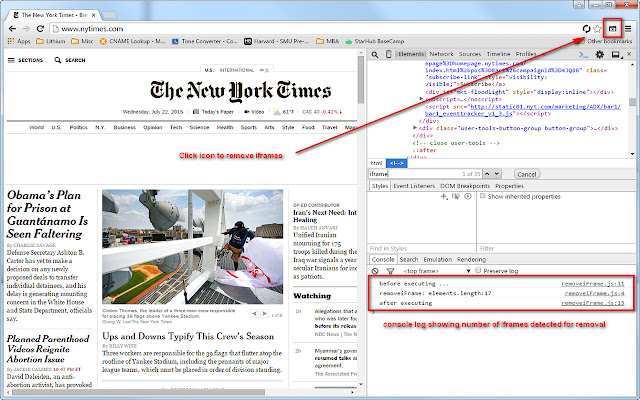Click the browser forward arrow
This screenshot has width=640, height=400.
(26, 29)
